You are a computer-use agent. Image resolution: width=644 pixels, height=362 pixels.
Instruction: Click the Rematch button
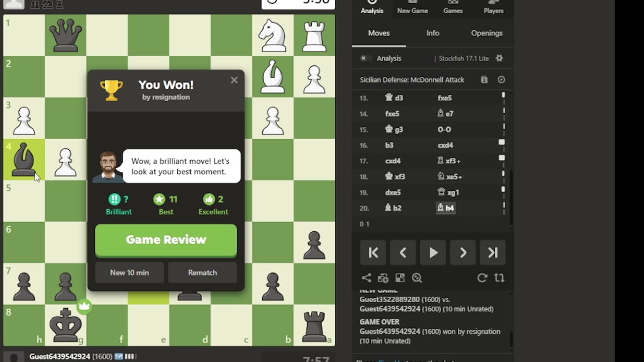pos(202,273)
